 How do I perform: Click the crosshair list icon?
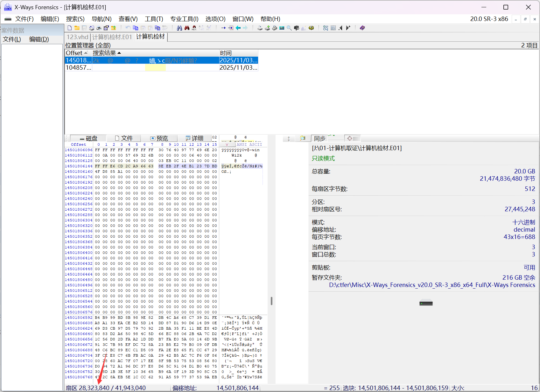tap(353, 138)
